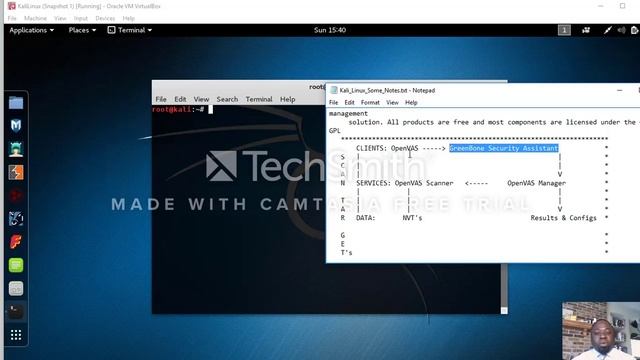Open Notepad's Edit menu

(x=349, y=103)
